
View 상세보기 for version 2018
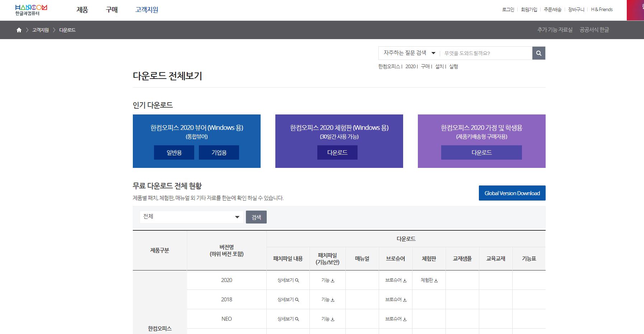pos(288,300)
